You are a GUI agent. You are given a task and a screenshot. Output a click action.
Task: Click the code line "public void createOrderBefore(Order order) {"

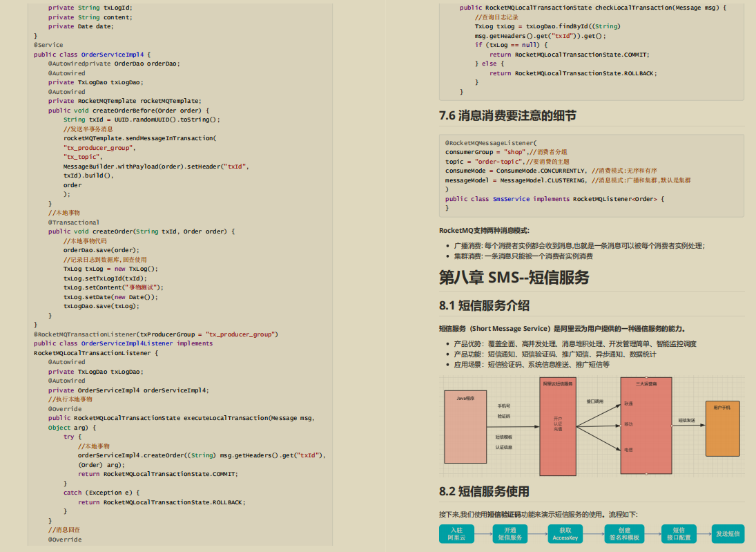click(x=128, y=111)
